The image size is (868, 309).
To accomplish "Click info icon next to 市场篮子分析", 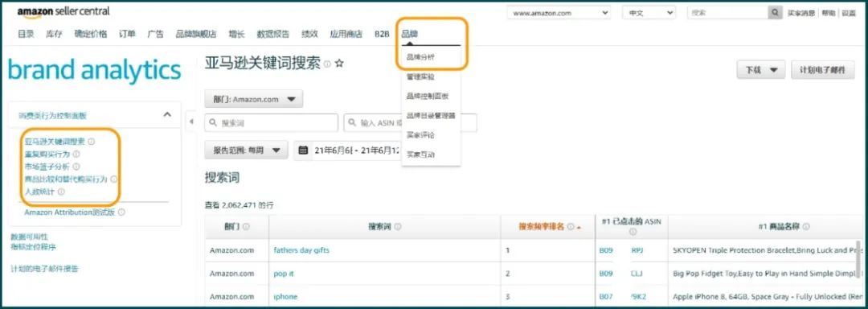I will click(x=76, y=166).
